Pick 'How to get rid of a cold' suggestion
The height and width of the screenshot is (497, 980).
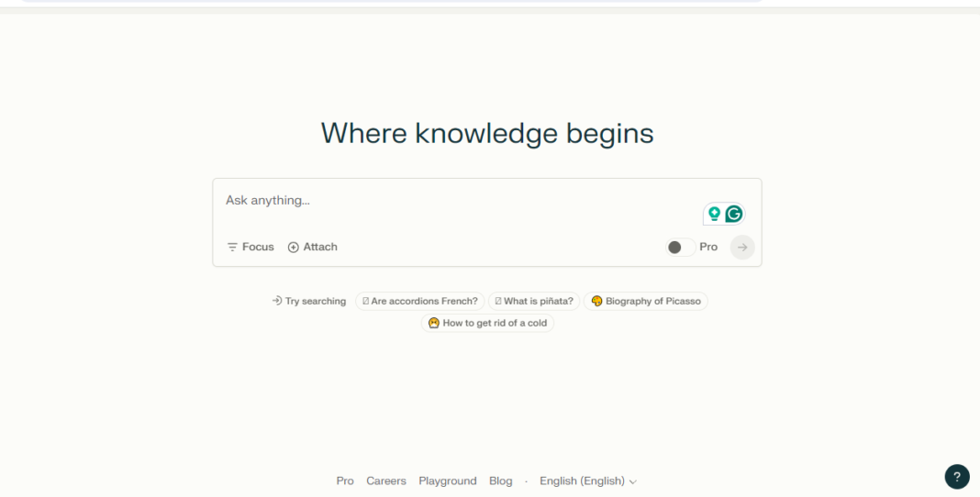(x=487, y=323)
